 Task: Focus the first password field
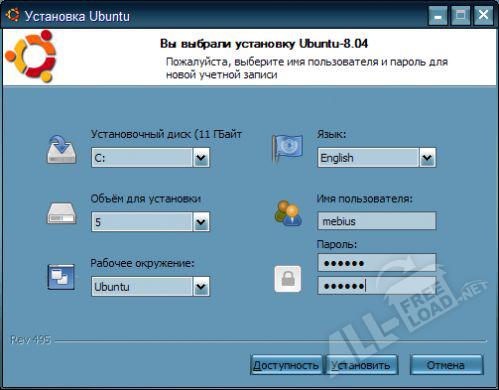coord(377,263)
